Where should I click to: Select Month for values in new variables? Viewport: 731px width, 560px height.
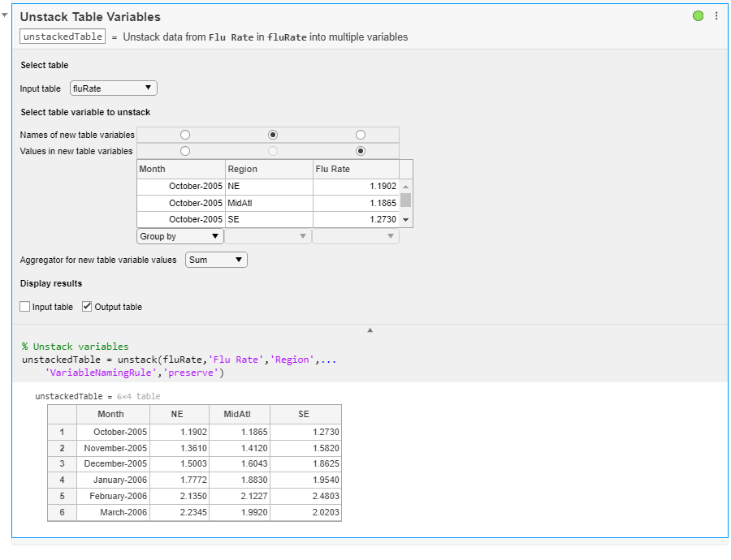coord(185,151)
